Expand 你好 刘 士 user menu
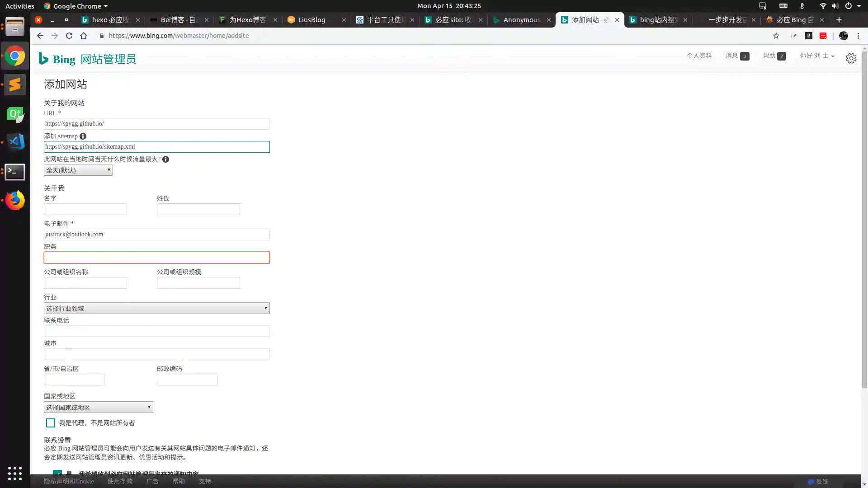This screenshot has height=488, width=868. pos(817,56)
